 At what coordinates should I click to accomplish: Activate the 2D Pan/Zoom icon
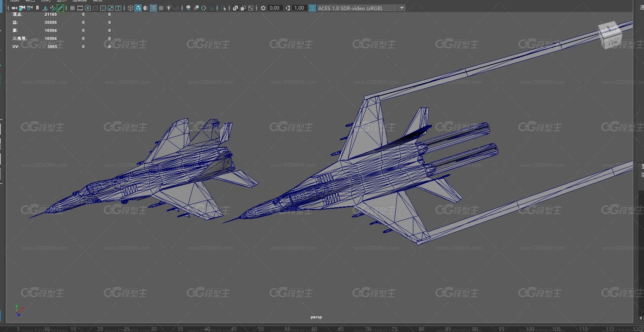[53, 8]
